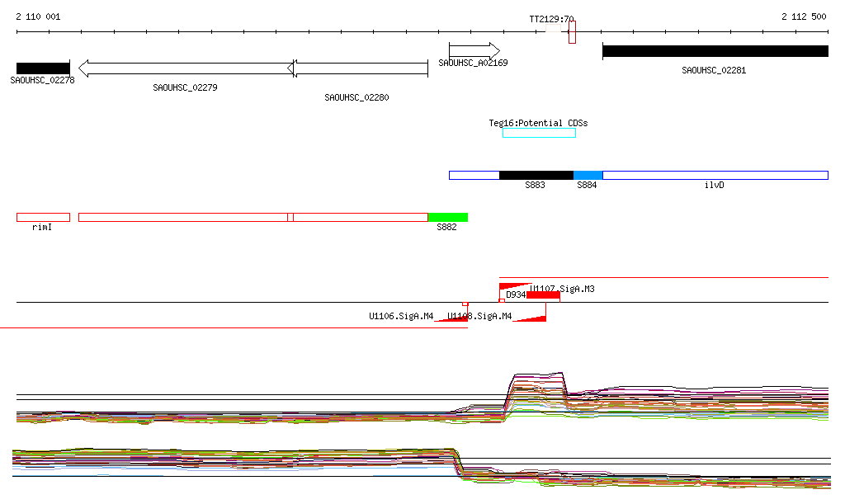Select the SAOUHSC_02278 black gene block
Screen dimensions: 845x504
click(x=43, y=68)
